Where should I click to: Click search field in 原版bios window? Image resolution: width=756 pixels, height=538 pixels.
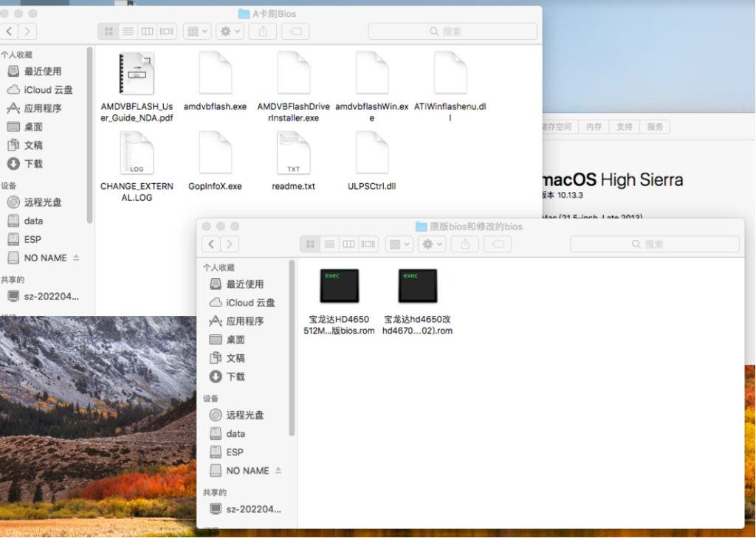point(654,244)
